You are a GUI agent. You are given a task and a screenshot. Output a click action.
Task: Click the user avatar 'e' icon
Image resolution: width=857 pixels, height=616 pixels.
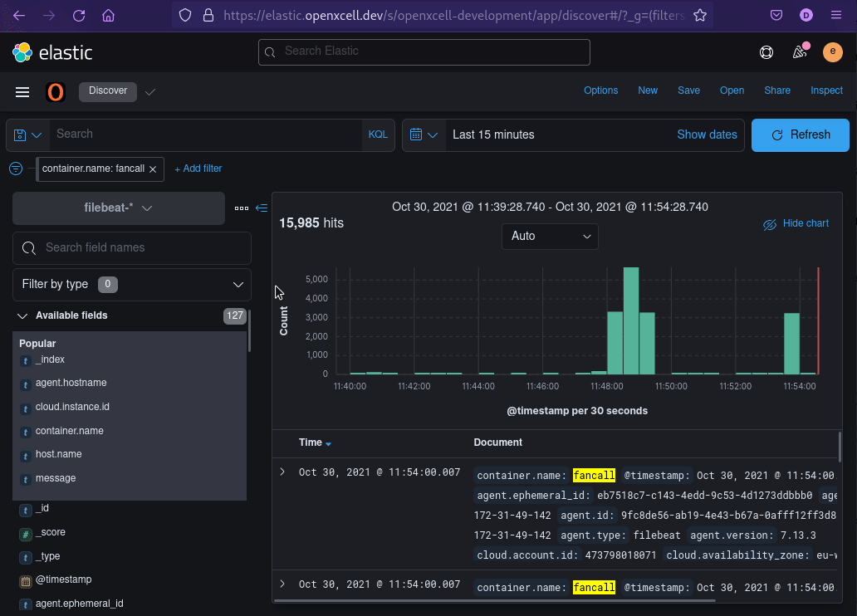point(832,52)
